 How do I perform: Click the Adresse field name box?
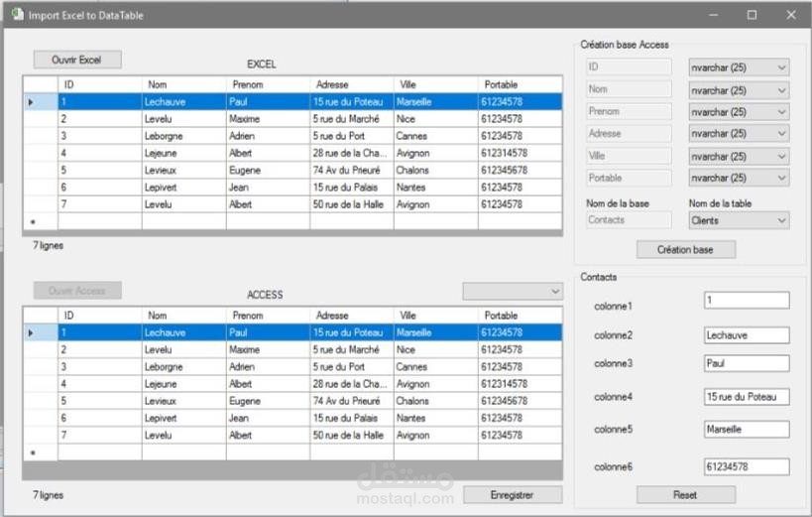pos(630,134)
